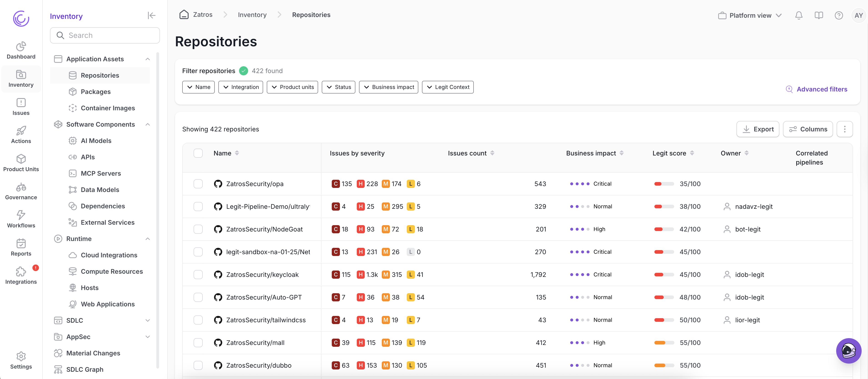Check the ZatrosSecurity/keycloak row checkbox
The height and width of the screenshot is (379, 868).
198,275
